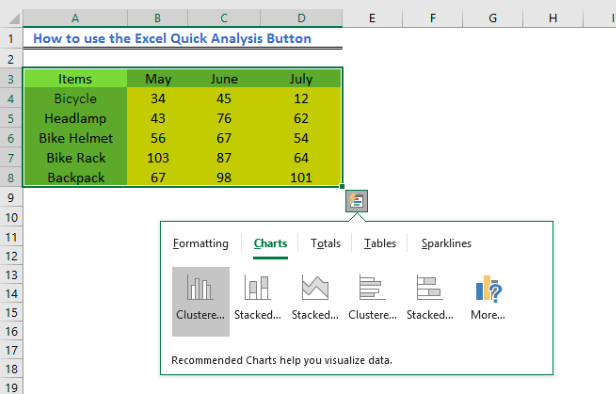Select Bike Helmet's May value 56
Image resolution: width=616 pixels, height=394 pixels.
tap(158, 138)
